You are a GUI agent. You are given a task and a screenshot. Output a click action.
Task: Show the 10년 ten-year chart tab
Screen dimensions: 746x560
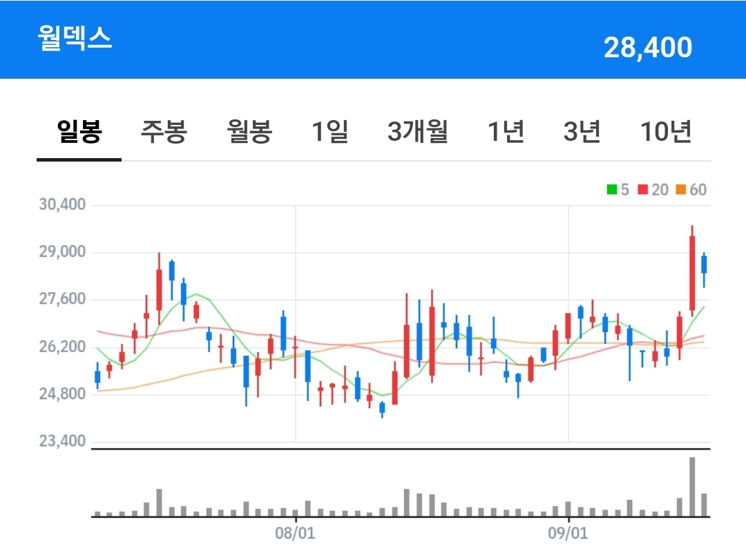(666, 131)
